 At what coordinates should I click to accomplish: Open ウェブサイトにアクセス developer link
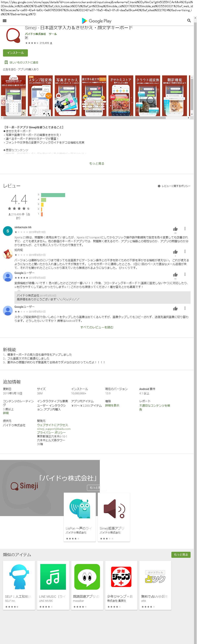click(53, 425)
